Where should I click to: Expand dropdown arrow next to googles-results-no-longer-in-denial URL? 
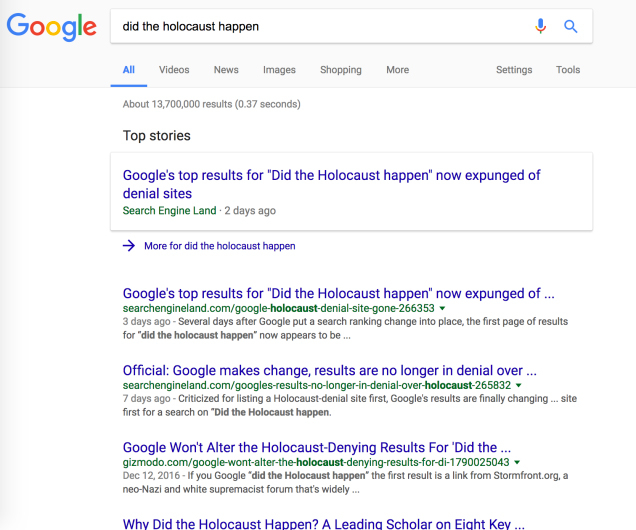coord(519,385)
